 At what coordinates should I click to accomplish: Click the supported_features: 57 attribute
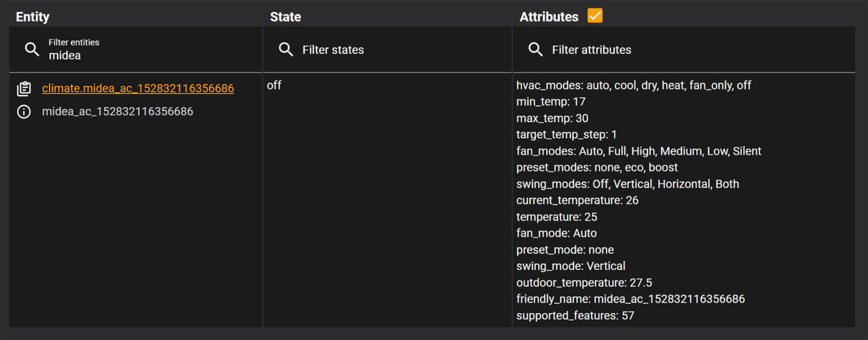575,315
